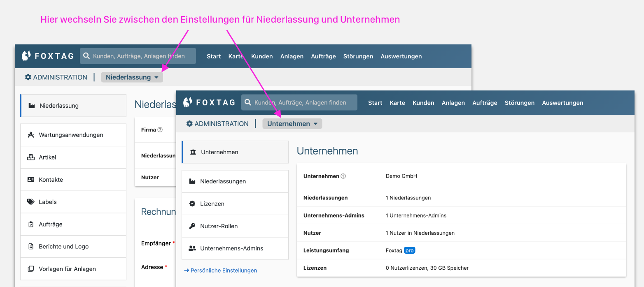Click the search field in front window
This screenshot has height=287, width=644.
pyautogui.click(x=299, y=103)
